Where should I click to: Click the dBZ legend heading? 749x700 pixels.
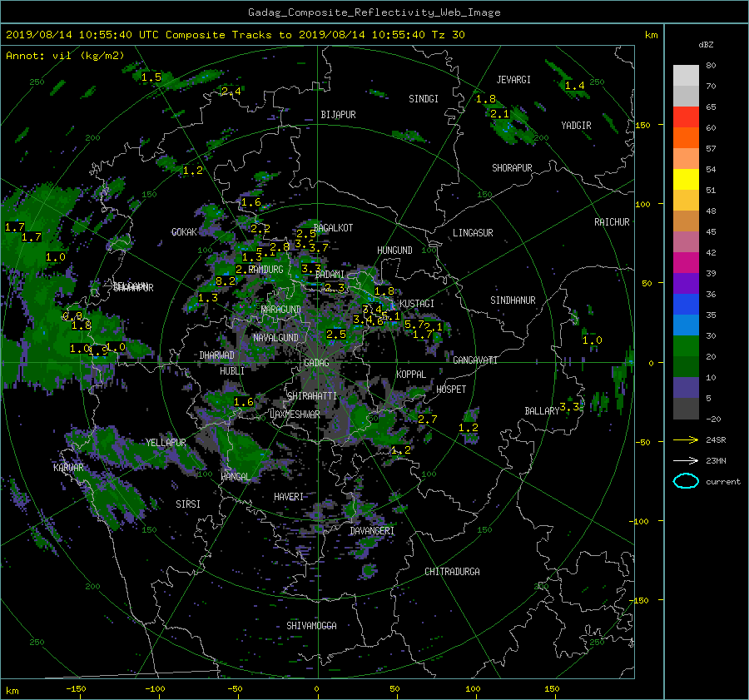tap(706, 44)
